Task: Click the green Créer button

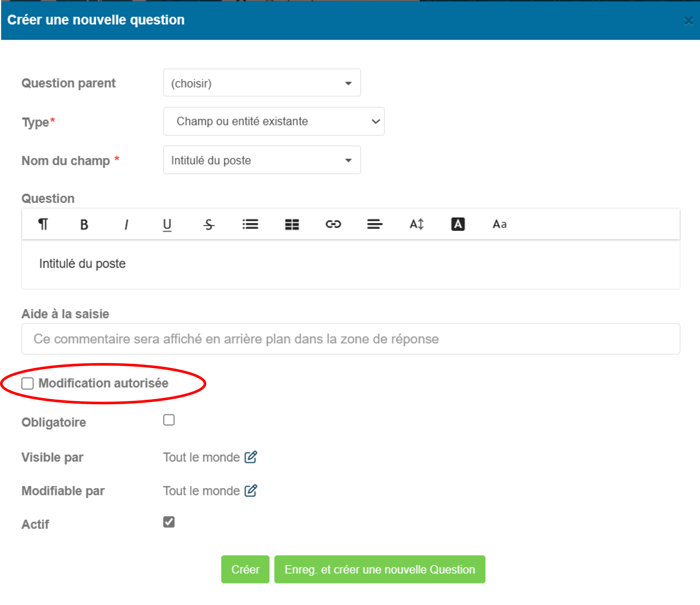Action: point(245,569)
